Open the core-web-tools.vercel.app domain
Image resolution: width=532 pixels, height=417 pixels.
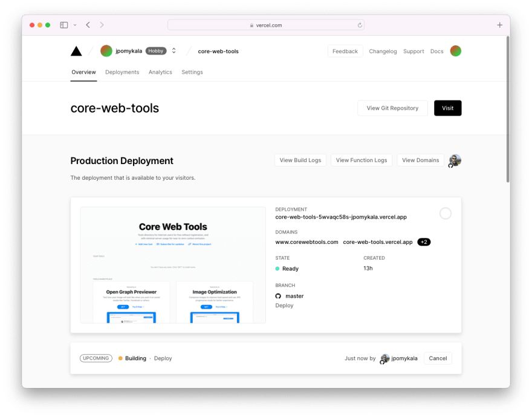click(x=378, y=242)
